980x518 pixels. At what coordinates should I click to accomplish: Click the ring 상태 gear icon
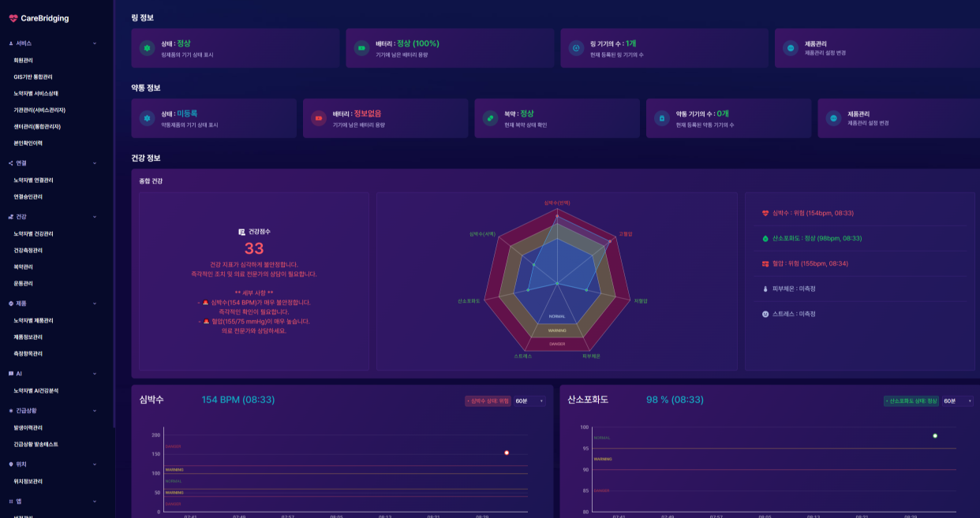point(146,48)
